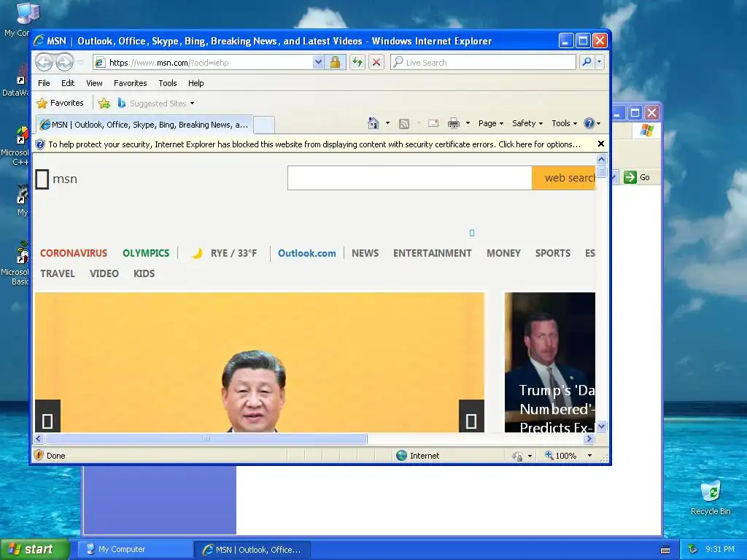This screenshot has height=560, width=747.
Task: Open the zoom level dropdown arrow
Action: click(x=589, y=456)
